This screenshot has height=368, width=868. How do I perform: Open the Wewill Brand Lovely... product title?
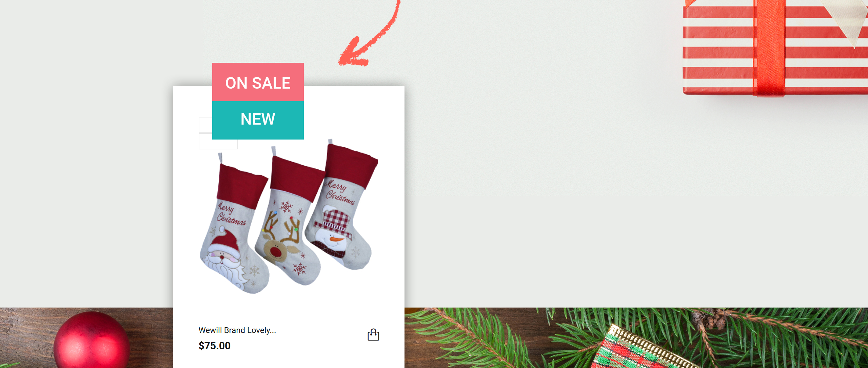pyautogui.click(x=237, y=330)
